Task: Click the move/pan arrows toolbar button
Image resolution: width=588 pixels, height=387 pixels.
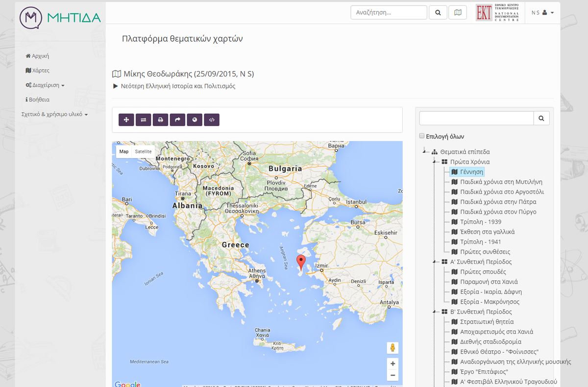Action: (126, 120)
